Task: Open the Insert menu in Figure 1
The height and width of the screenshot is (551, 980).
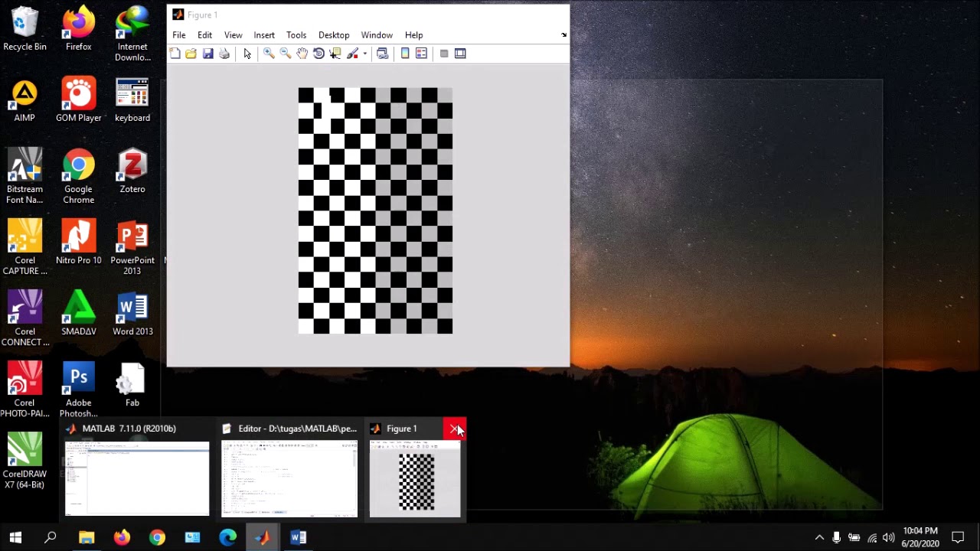Action: [x=264, y=35]
